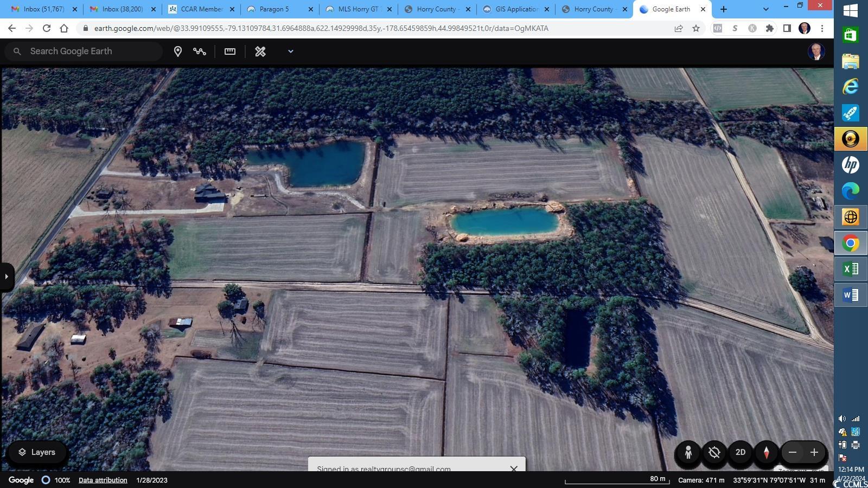Expand the toolbar dropdown arrow

[x=290, y=52]
